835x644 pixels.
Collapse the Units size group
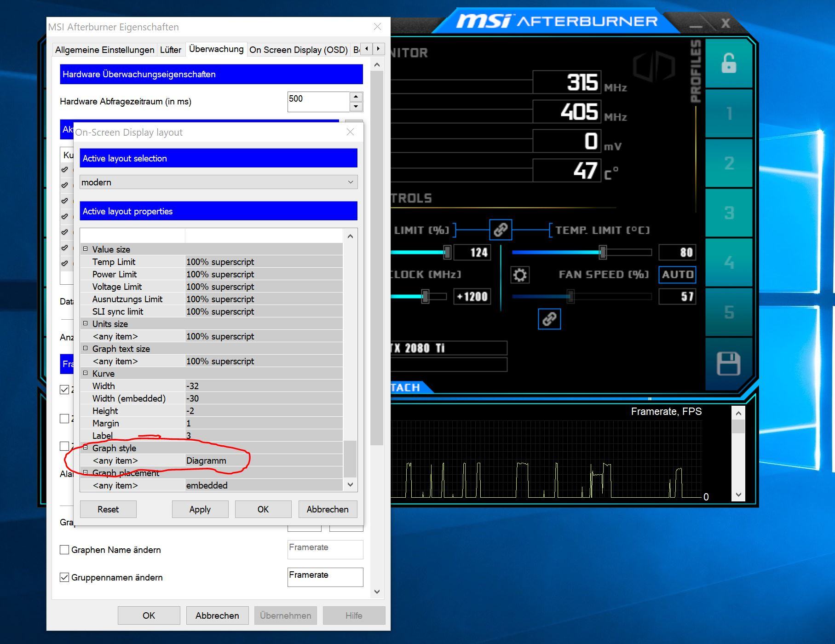(x=85, y=323)
